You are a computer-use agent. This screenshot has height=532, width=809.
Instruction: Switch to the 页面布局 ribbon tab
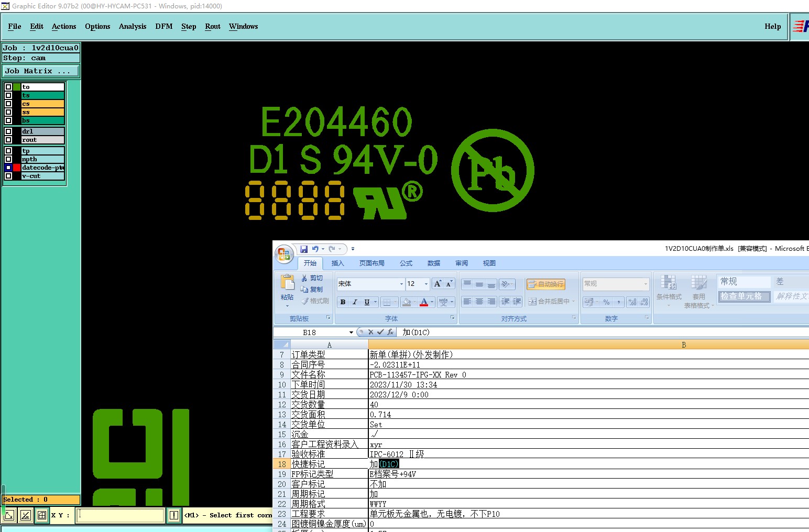pyautogui.click(x=372, y=263)
